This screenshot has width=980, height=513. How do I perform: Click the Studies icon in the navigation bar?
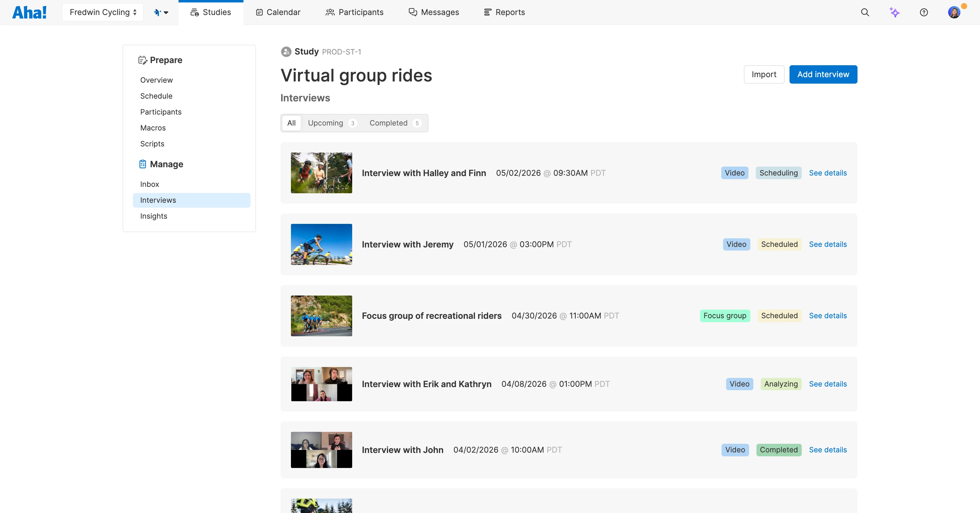pos(194,12)
